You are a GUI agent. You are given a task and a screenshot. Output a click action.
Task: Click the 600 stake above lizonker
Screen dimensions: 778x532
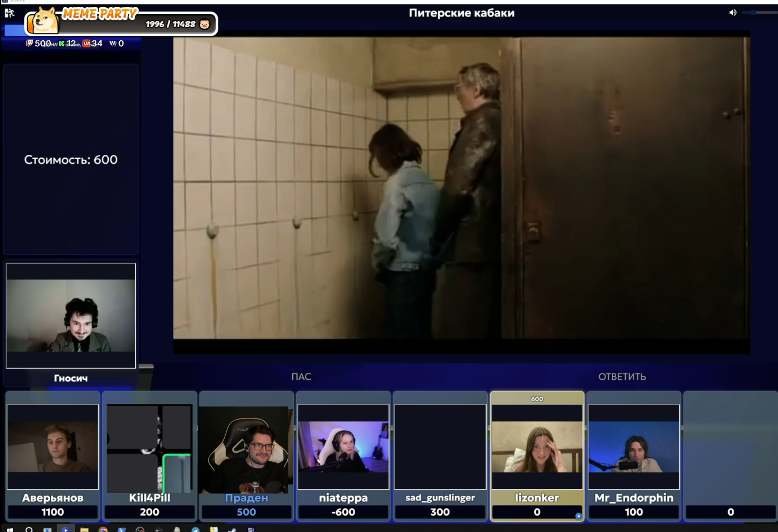[537, 399]
